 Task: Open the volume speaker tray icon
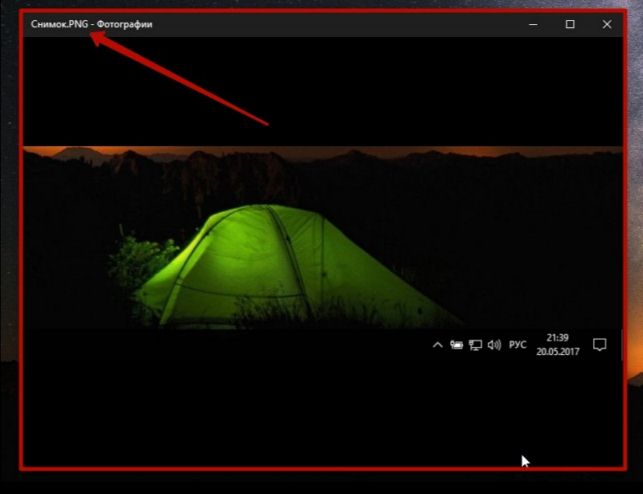(x=494, y=345)
